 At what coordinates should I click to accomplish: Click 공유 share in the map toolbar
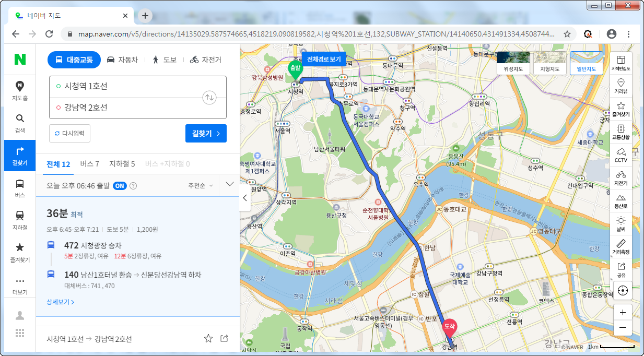tap(621, 270)
